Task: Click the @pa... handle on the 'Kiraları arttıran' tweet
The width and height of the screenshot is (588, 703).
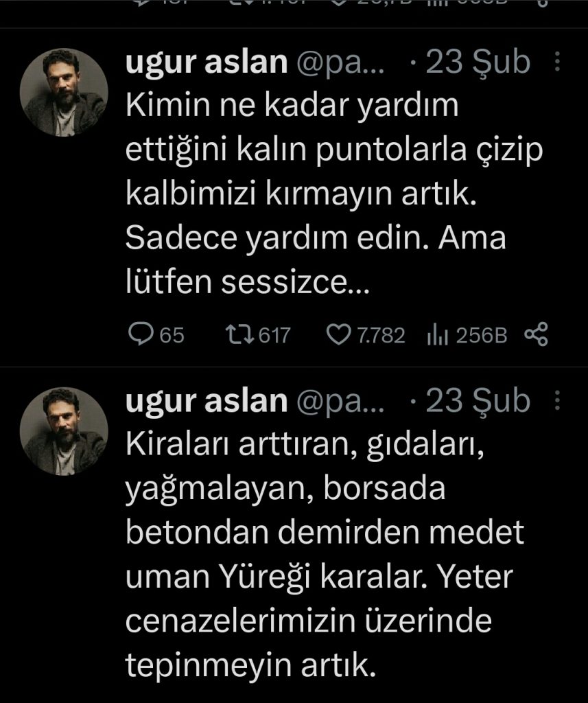Action: pos(341,402)
